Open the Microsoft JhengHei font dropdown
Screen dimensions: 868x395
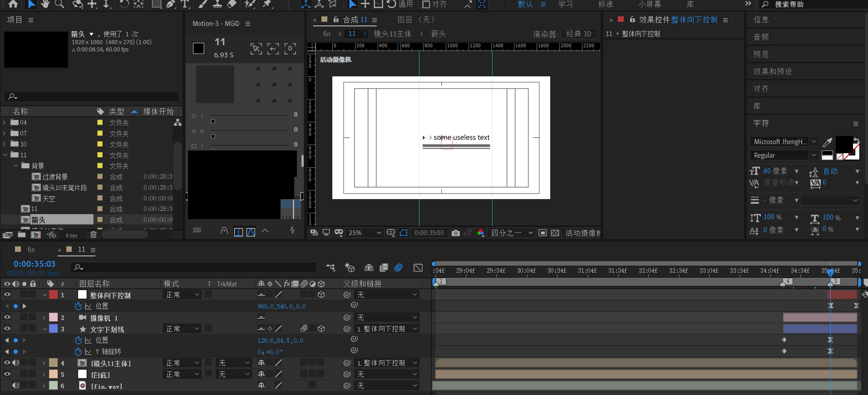pos(784,142)
